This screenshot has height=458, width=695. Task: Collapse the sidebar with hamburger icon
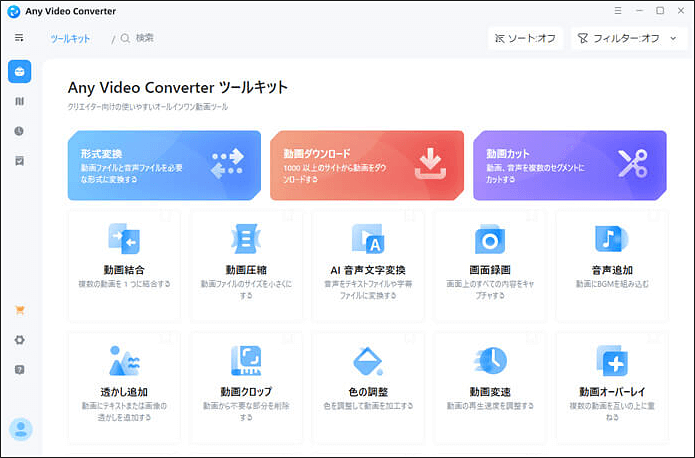(x=19, y=38)
